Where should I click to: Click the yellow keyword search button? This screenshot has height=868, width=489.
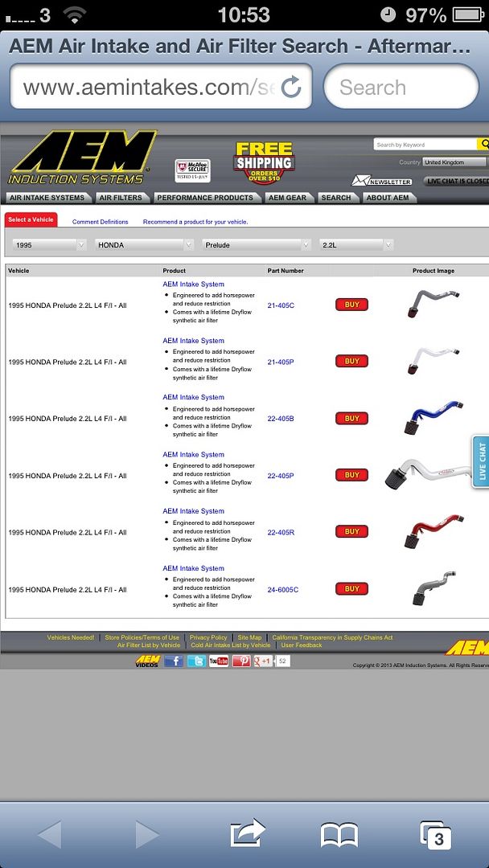point(483,144)
